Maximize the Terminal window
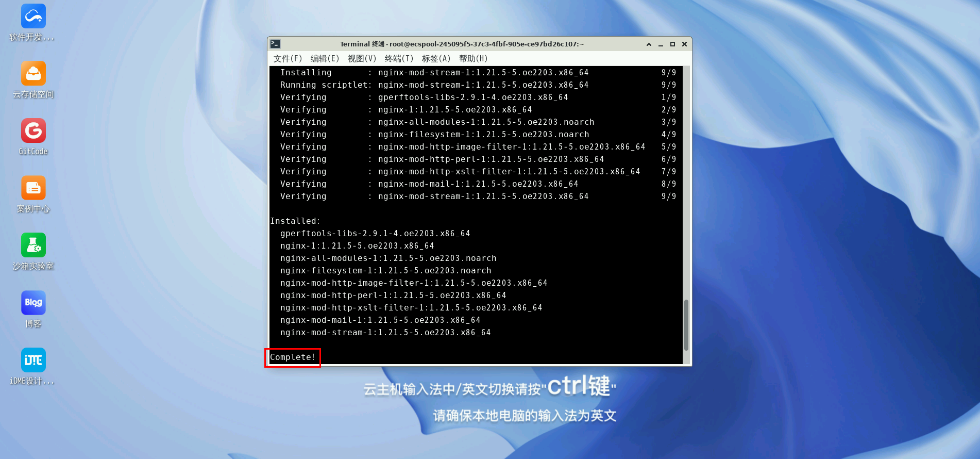This screenshot has height=459, width=980. tap(672, 44)
